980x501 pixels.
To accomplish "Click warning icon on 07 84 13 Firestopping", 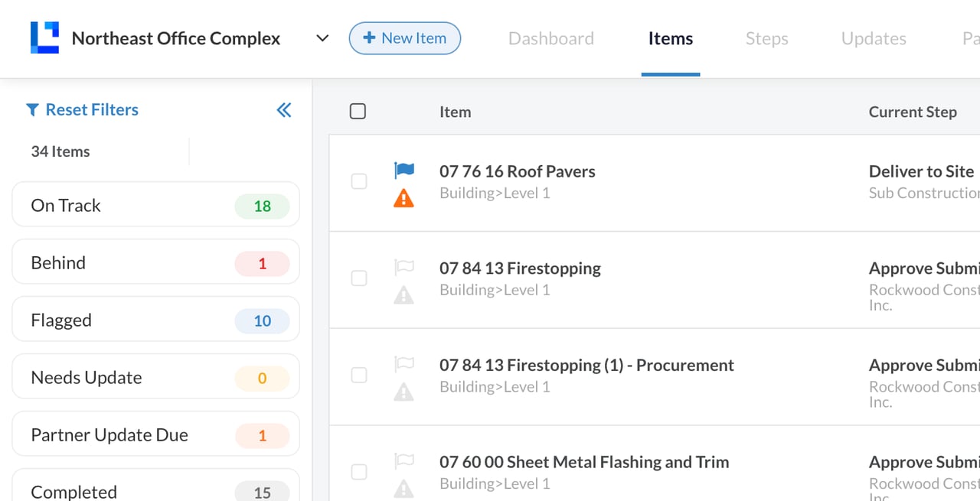I will [403, 295].
